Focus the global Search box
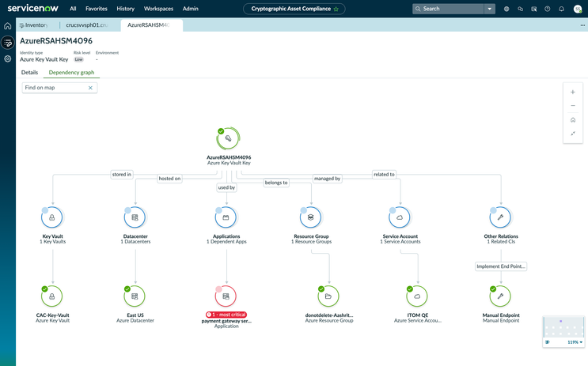The height and width of the screenshot is (366, 588). (x=449, y=9)
